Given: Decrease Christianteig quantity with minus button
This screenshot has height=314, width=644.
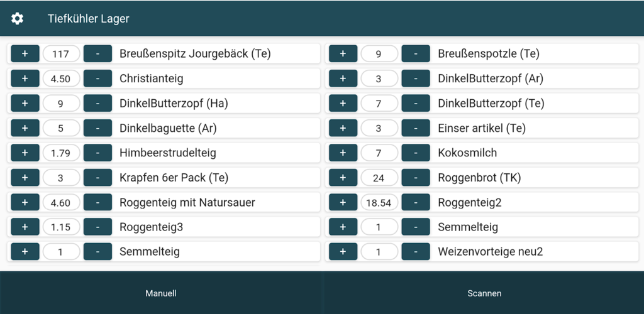Looking at the screenshot, I should 97,78.
